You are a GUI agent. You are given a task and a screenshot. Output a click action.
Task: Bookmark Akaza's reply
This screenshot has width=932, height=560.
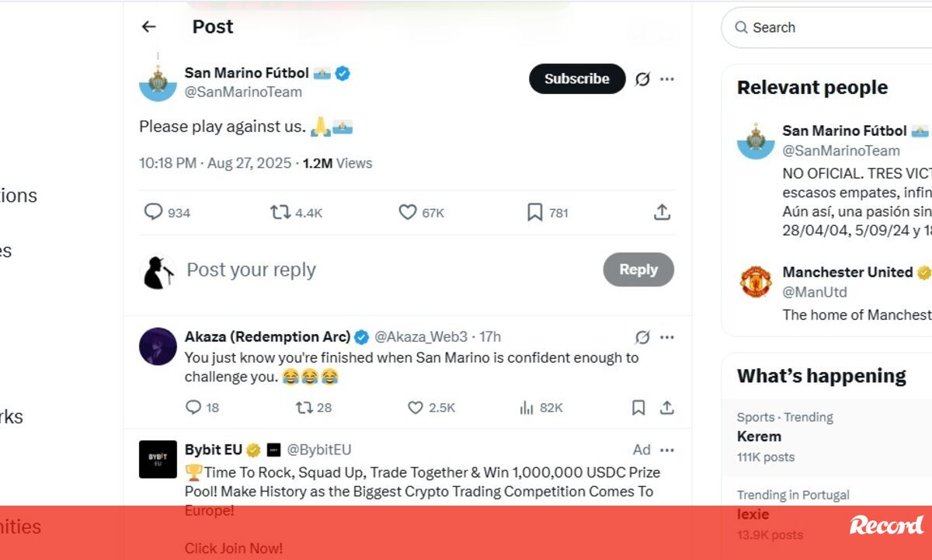638,408
